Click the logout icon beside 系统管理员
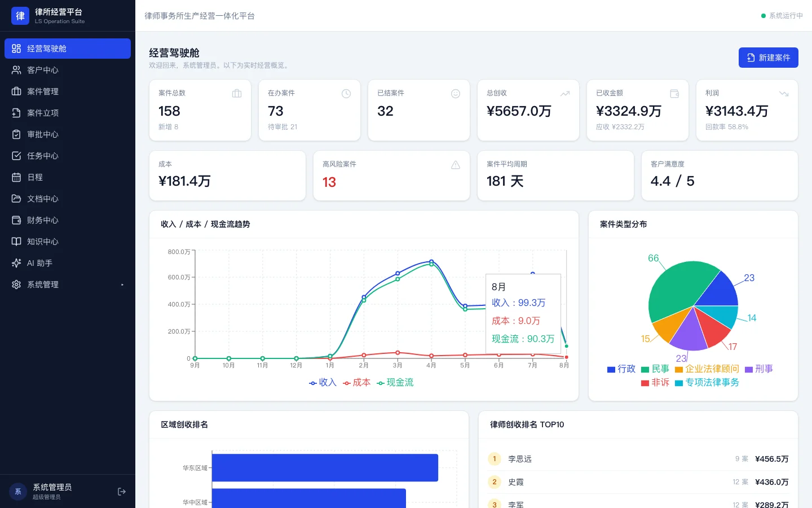Viewport: 812px width, 508px height. (122, 492)
